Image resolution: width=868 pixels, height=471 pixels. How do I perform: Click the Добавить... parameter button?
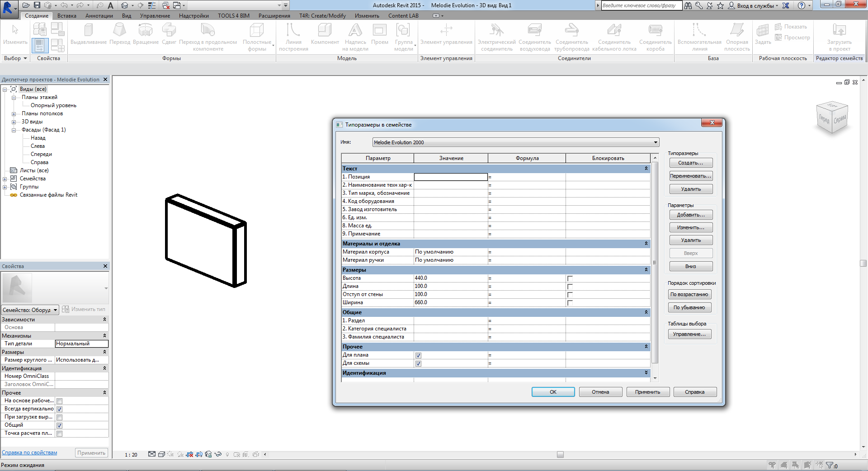point(691,215)
